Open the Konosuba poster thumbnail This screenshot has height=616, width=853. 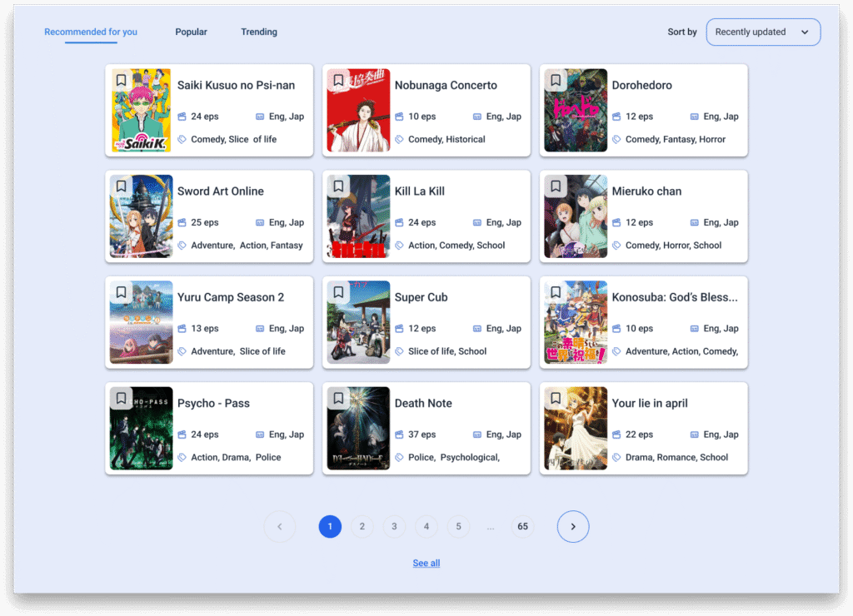pos(576,322)
